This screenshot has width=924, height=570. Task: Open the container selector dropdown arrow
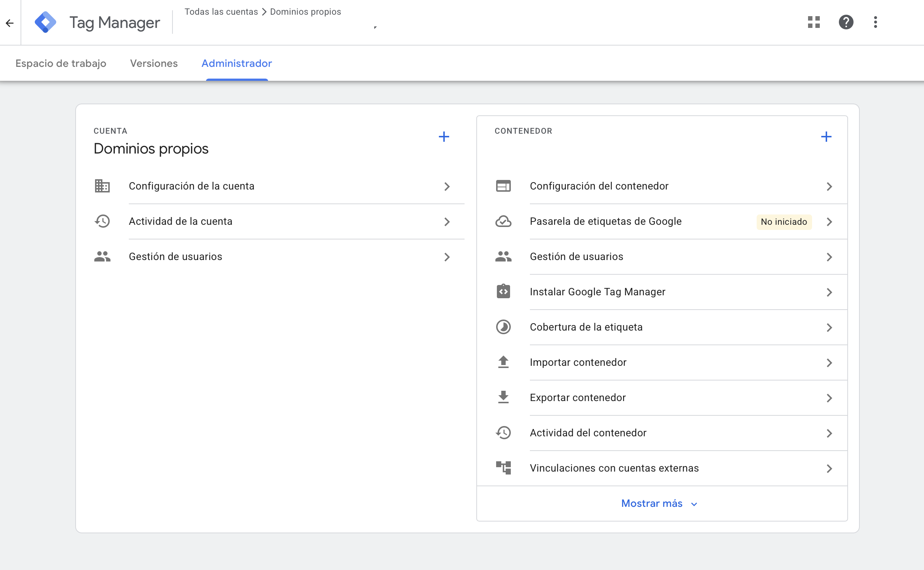[375, 27]
